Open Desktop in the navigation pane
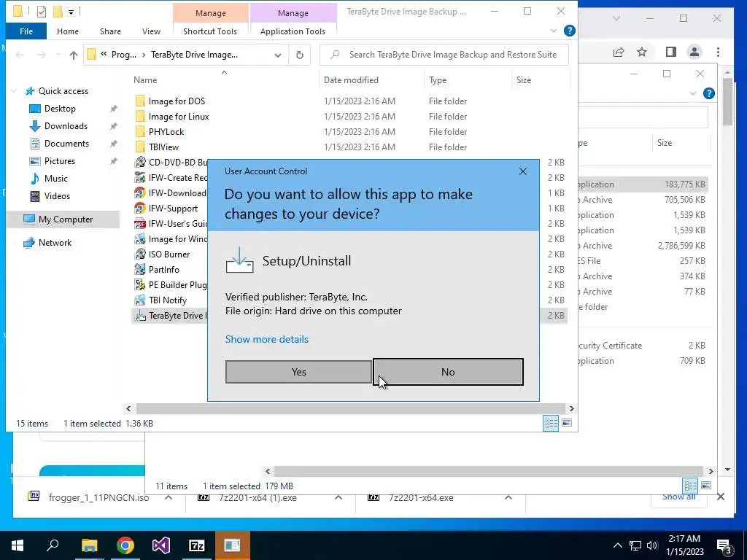This screenshot has width=747, height=560. [60, 109]
